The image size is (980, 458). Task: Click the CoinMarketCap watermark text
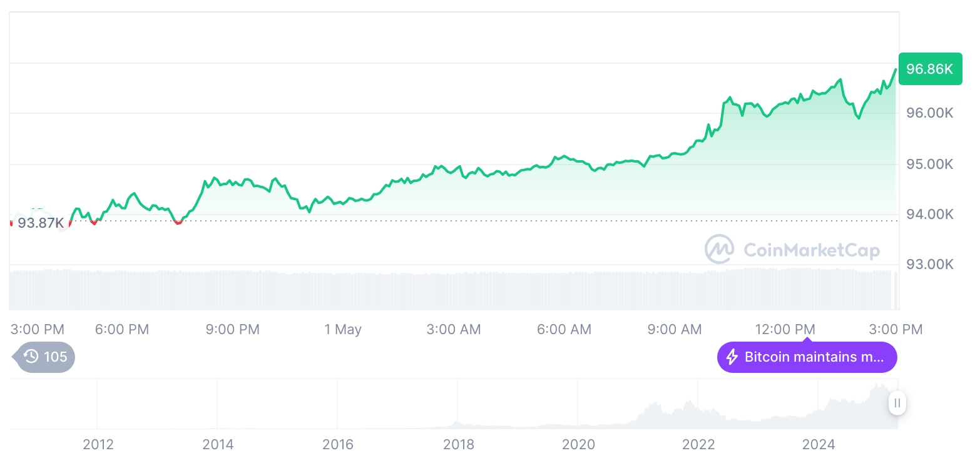pyautogui.click(x=812, y=251)
